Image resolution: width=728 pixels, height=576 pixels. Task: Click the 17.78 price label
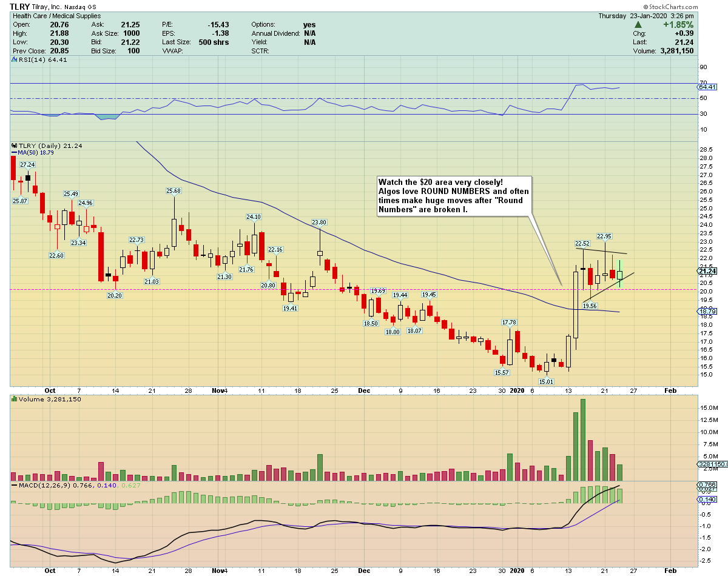[509, 322]
